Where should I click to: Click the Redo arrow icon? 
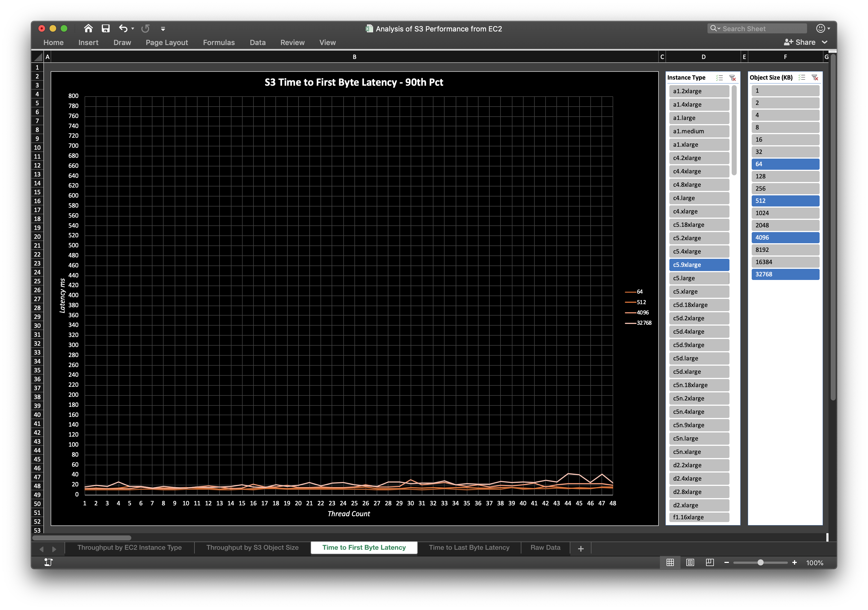[145, 28]
